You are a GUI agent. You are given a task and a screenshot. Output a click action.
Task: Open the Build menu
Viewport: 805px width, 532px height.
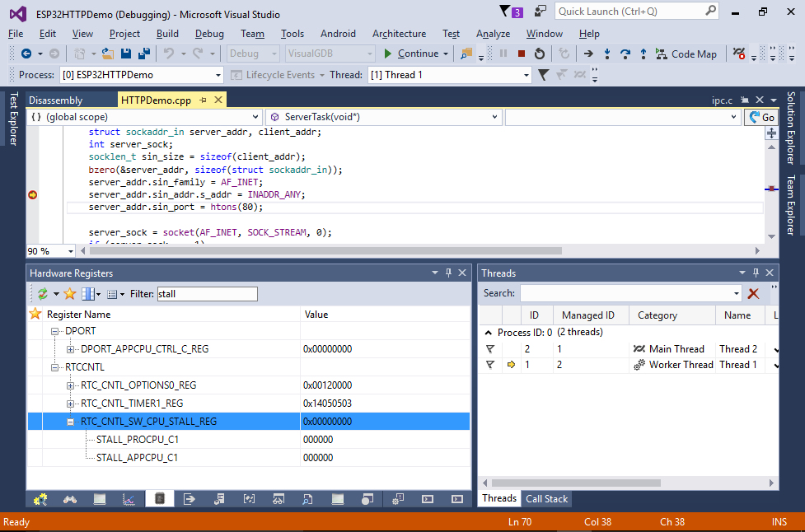tap(167, 33)
